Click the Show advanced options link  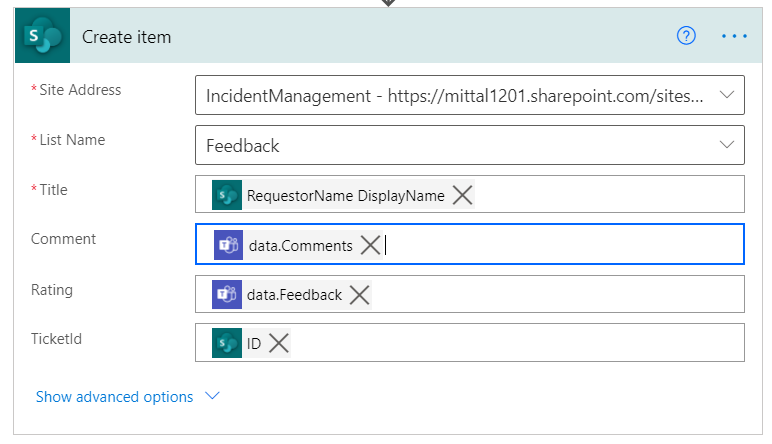(114, 397)
